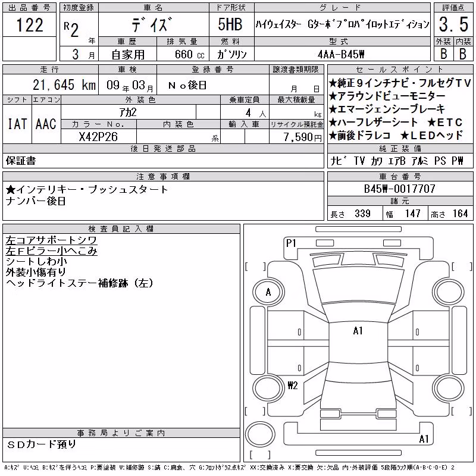Select the アラウンドビューモニター sales point

point(387,96)
